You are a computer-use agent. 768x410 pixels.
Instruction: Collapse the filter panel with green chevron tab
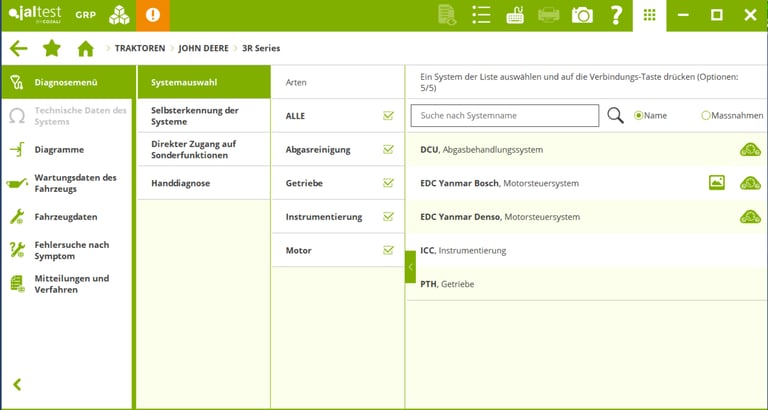(x=410, y=267)
